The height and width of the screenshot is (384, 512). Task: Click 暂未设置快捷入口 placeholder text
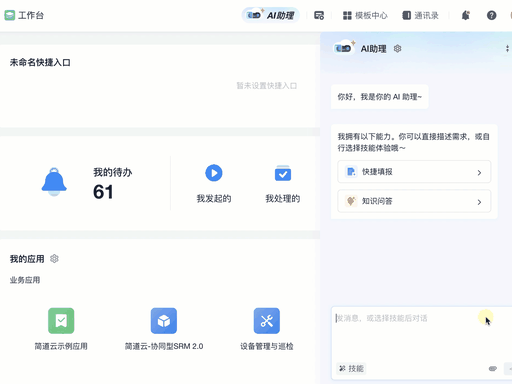(x=267, y=86)
